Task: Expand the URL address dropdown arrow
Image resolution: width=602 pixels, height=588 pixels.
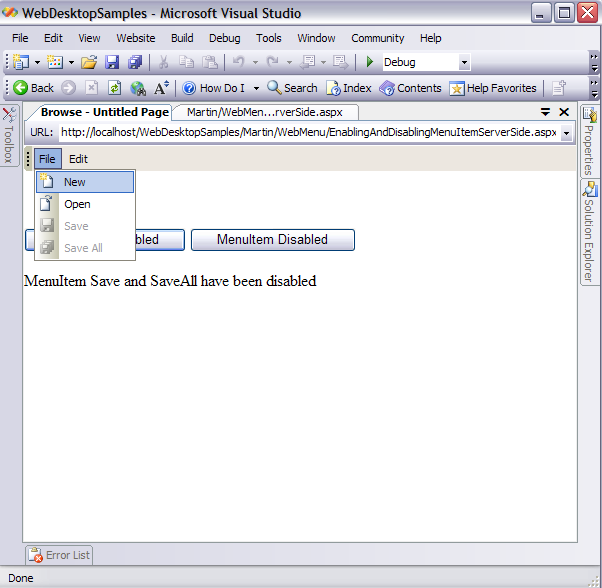Action: point(566,133)
